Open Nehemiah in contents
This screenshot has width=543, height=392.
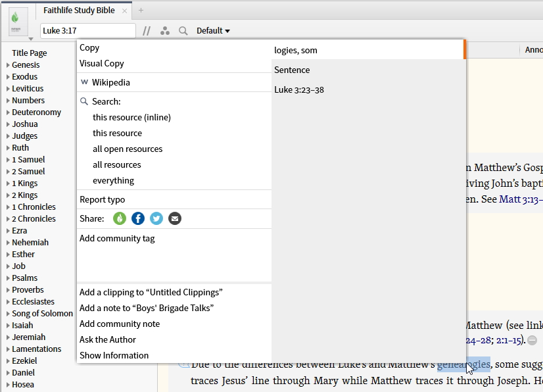pos(30,243)
